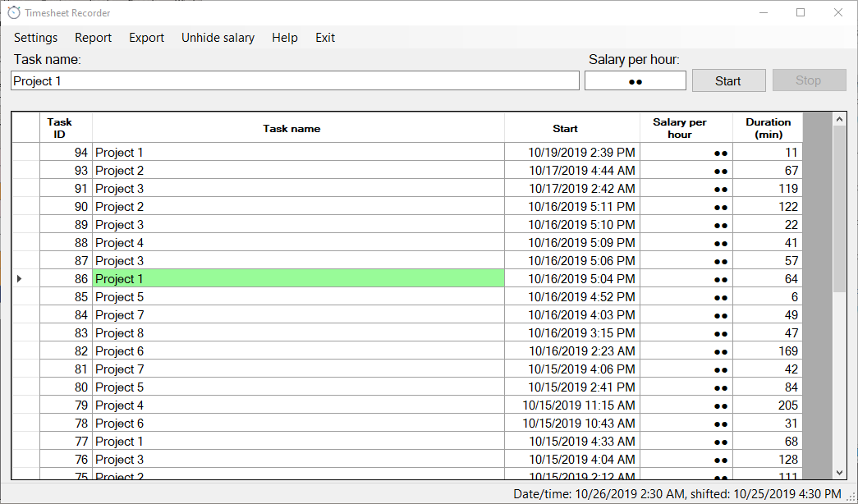
Task: Select Project 4 in task row 88
Action: click(x=298, y=242)
